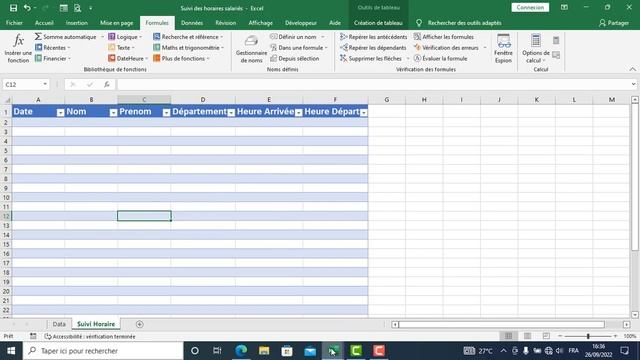The image size is (640, 360).
Task: Open Windows Start menu
Action: (11, 351)
